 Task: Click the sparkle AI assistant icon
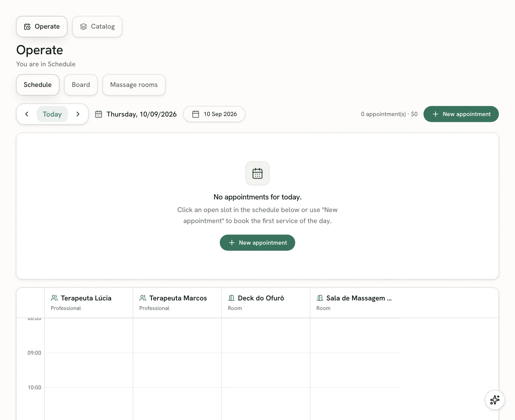(495, 400)
